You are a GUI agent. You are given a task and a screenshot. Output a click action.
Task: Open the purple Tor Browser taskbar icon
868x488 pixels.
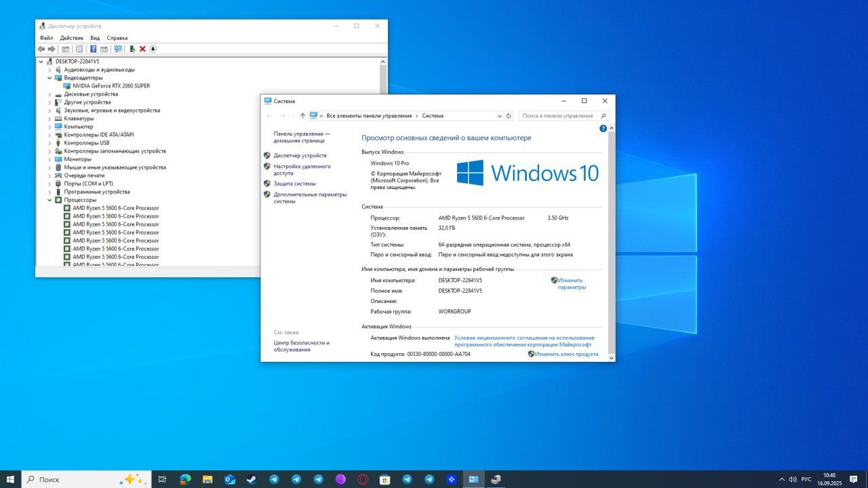[340, 479]
